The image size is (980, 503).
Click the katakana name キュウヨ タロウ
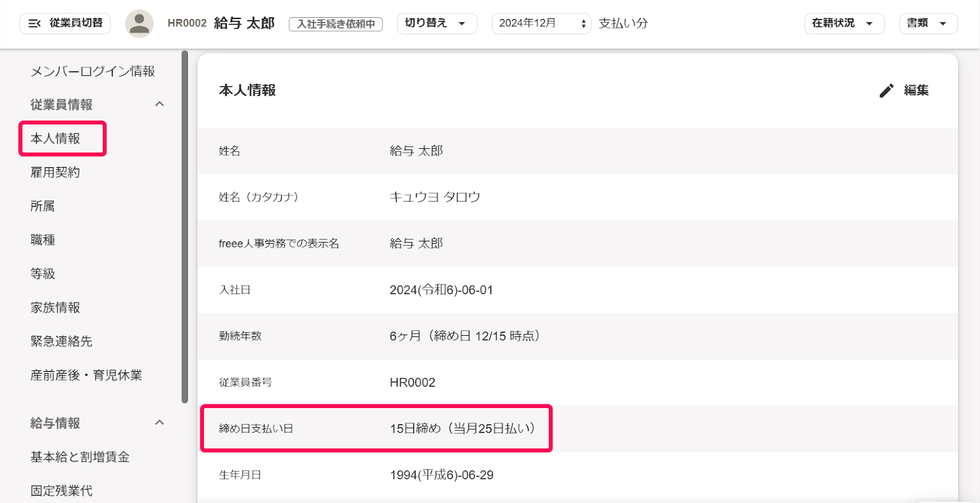435,197
